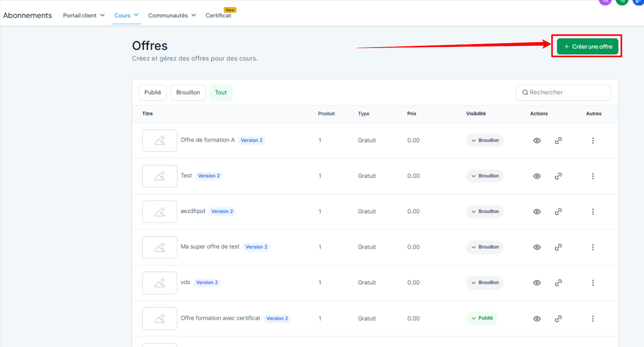Open the "vds" offer title
This screenshot has height=347, width=644.
pyautogui.click(x=185, y=282)
